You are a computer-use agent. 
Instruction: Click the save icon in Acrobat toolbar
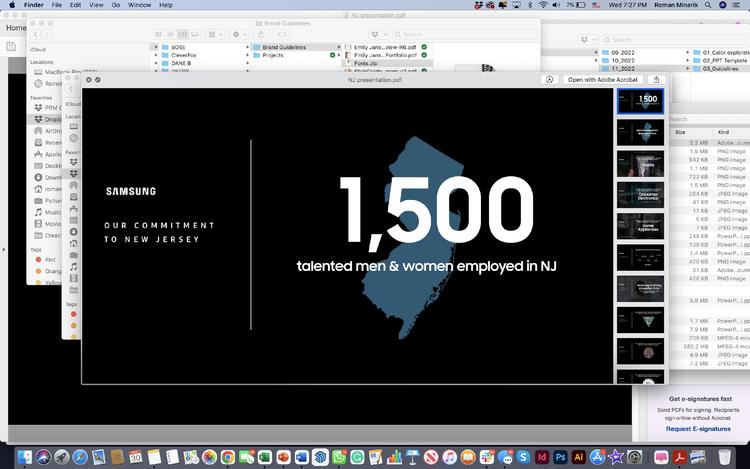pos(11,46)
